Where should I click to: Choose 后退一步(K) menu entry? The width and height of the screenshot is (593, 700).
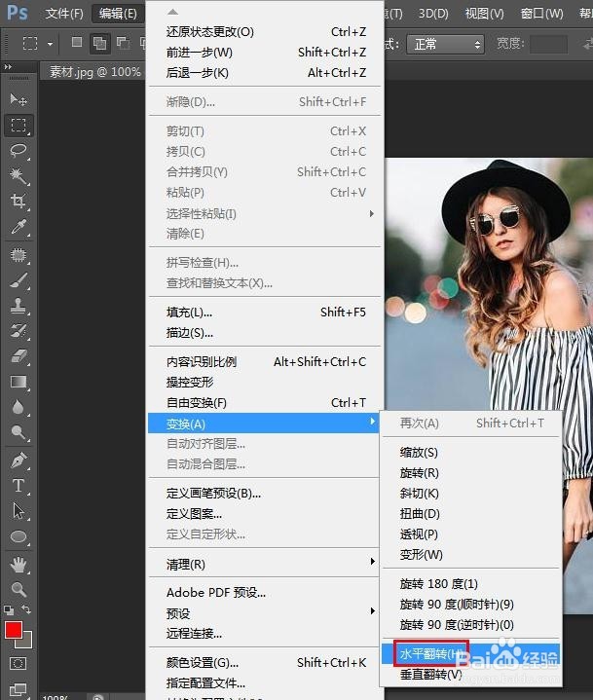pyautogui.click(x=264, y=73)
